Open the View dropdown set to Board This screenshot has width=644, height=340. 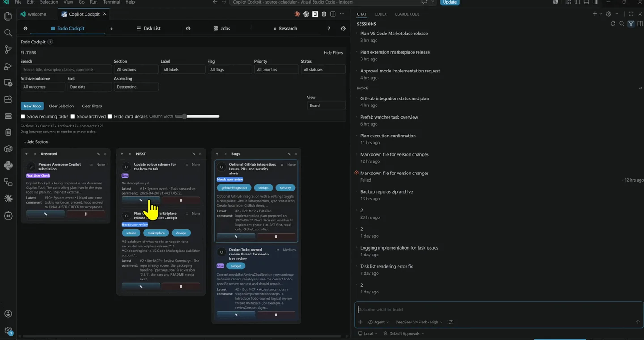326,106
